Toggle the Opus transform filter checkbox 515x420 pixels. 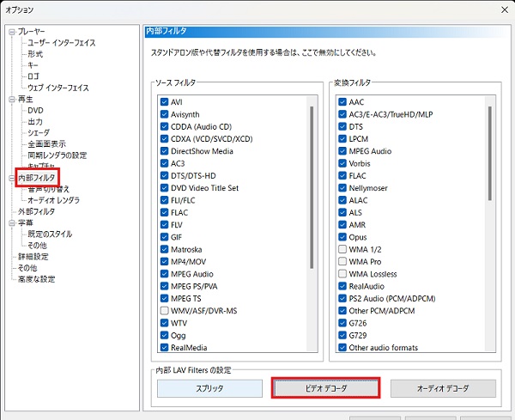343,237
